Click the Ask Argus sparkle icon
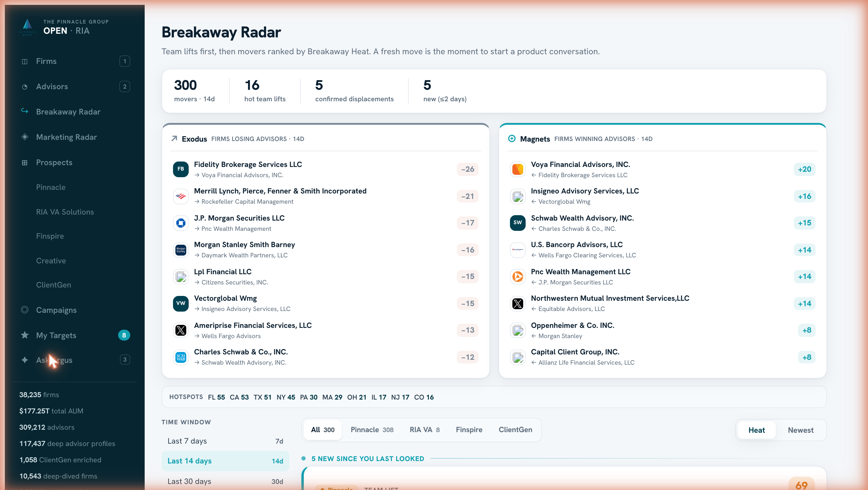 pyautogui.click(x=25, y=360)
